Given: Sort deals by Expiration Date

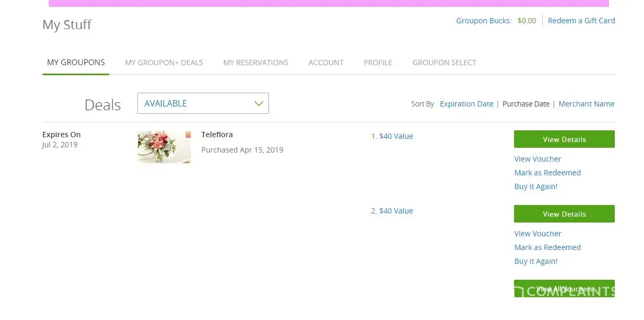Looking at the screenshot, I should [x=466, y=104].
